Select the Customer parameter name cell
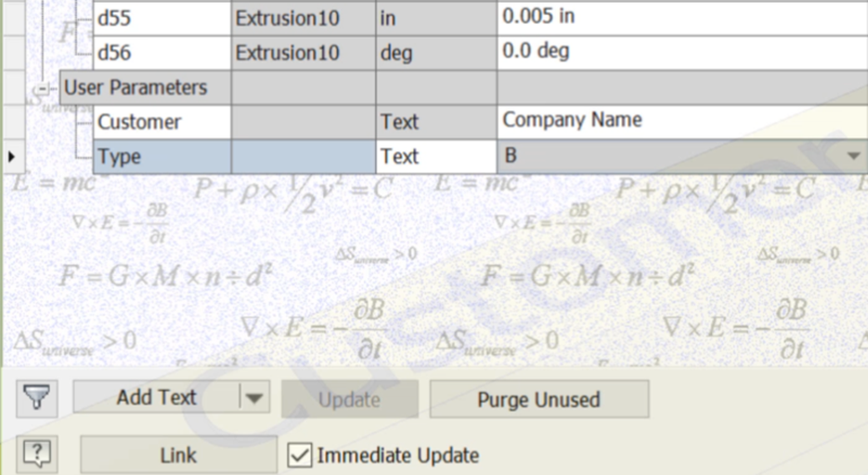The width and height of the screenshot is (868, 475). coord(162,122)
